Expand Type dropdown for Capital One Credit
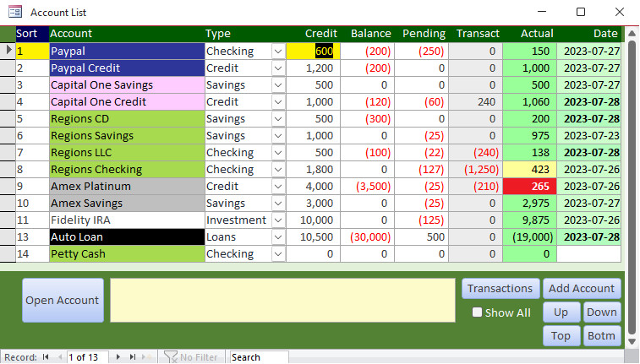Screen dimensions: 640x364 coord(278,102)
